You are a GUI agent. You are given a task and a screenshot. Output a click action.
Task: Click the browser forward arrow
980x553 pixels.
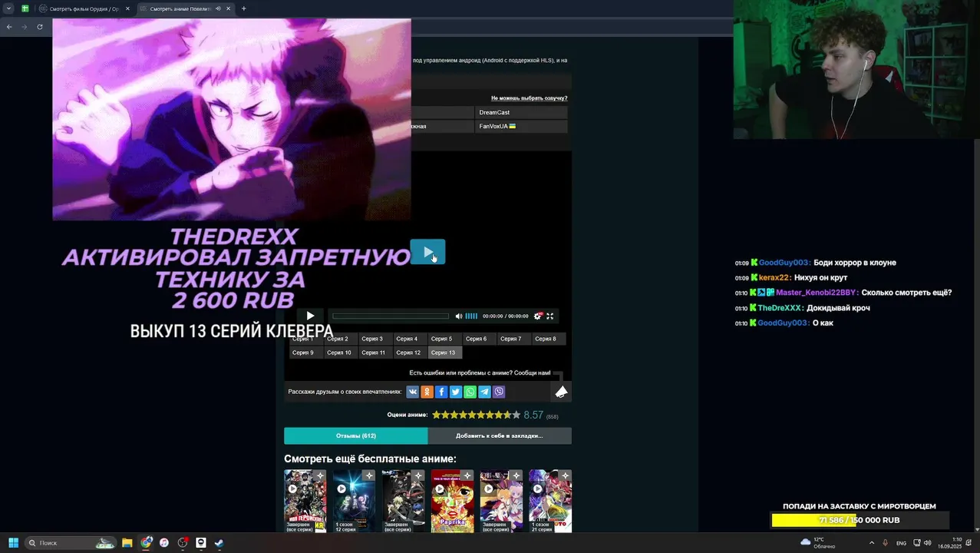point(25,27)
